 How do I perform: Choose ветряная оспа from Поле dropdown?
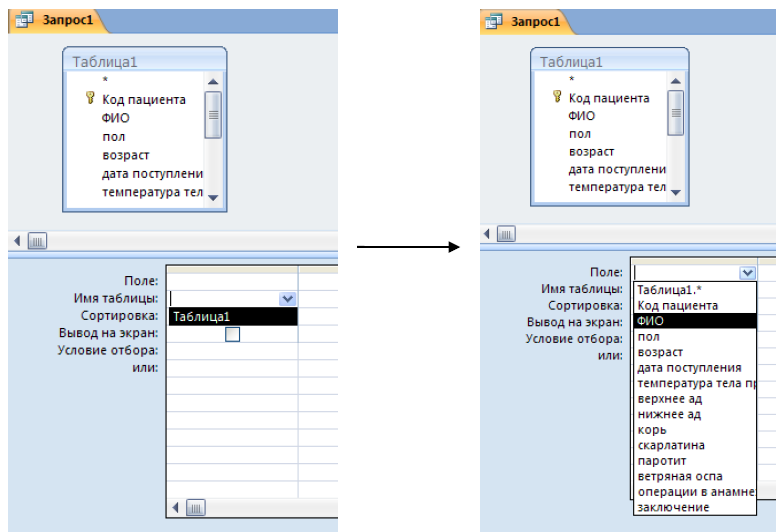coord(695,476)
